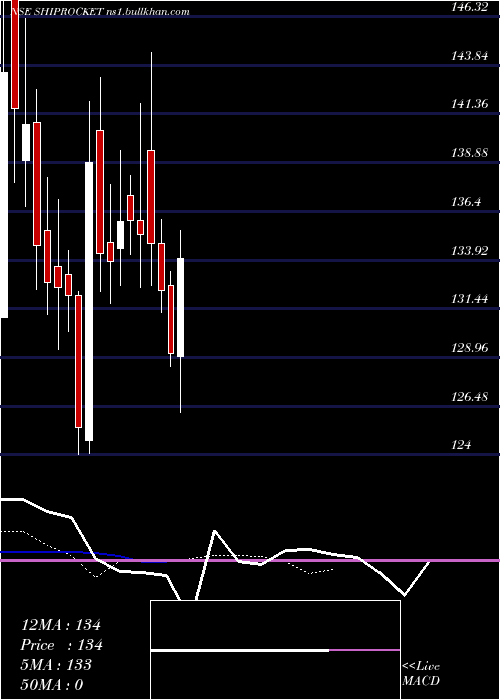Screen dimensions: 500x700
Task: Click the 126.48 price axis label
Action: 470,396
